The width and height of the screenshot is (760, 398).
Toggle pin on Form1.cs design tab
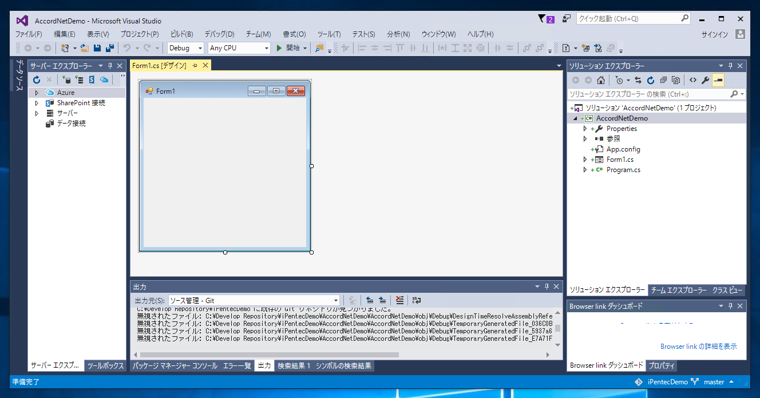point(195,65)
